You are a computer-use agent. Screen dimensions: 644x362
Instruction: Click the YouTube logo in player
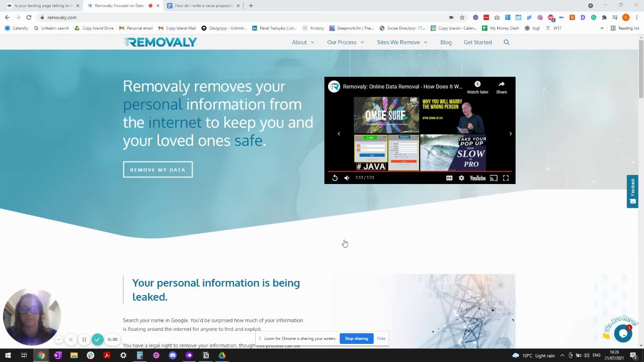[x=477, y=178]
